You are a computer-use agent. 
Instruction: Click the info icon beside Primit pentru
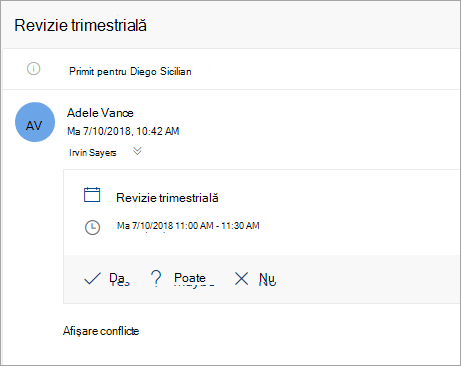coord(33,69)
